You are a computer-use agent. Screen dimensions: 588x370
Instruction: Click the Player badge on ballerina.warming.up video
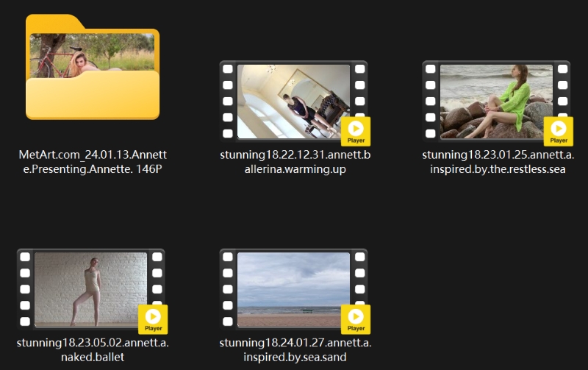[x=356, y=131]
